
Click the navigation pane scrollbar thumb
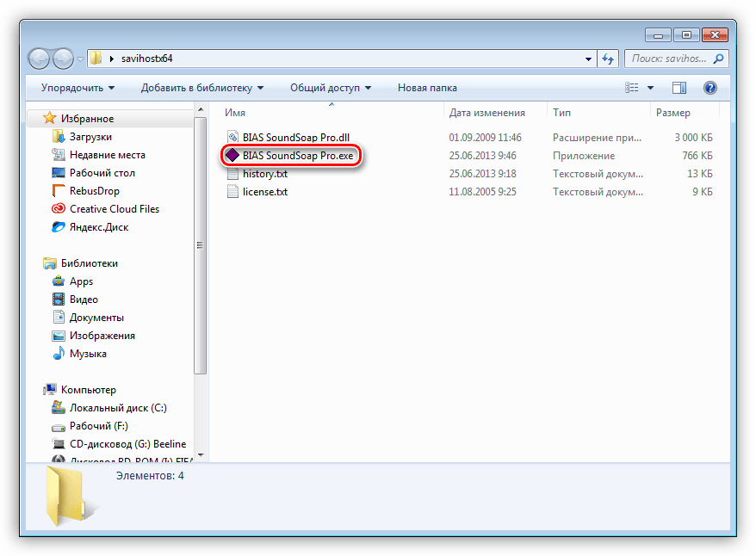201,245
